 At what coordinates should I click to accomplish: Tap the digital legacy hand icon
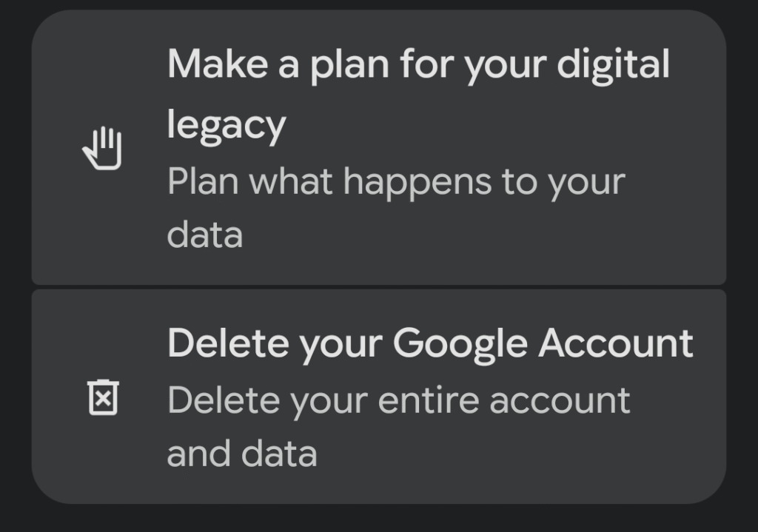[x=101, y=149]
